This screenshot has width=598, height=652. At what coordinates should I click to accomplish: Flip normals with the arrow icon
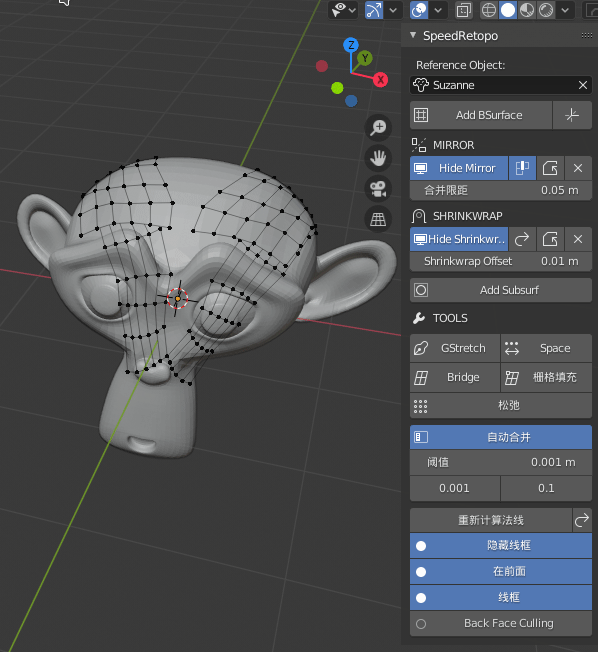(x=582, y=520)
